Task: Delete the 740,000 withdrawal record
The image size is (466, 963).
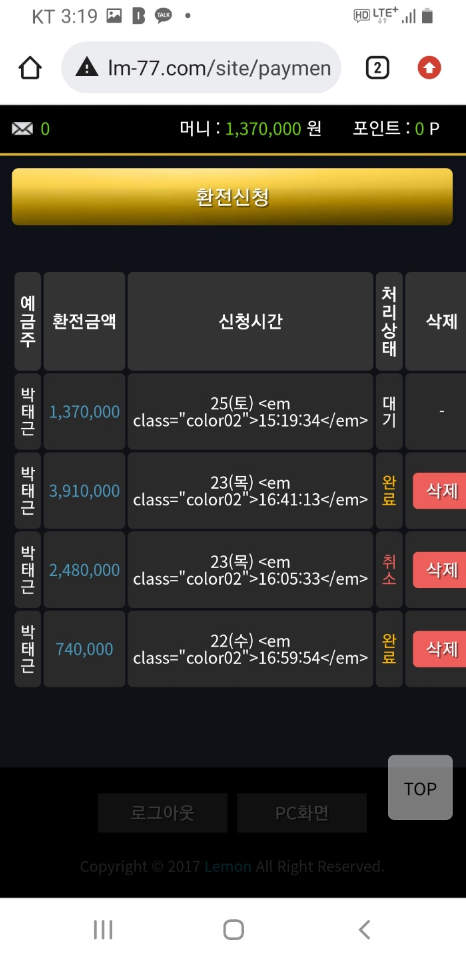Action: click(x=440, y=649)
